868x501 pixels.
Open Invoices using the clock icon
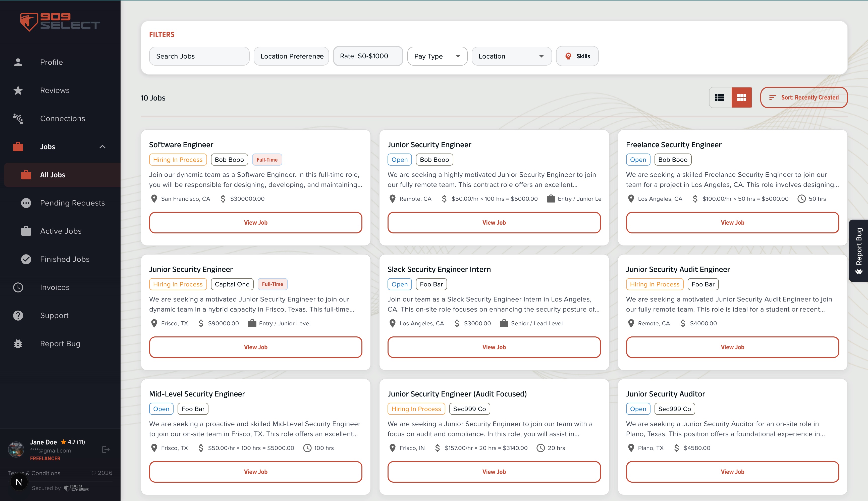click(18, 287)
